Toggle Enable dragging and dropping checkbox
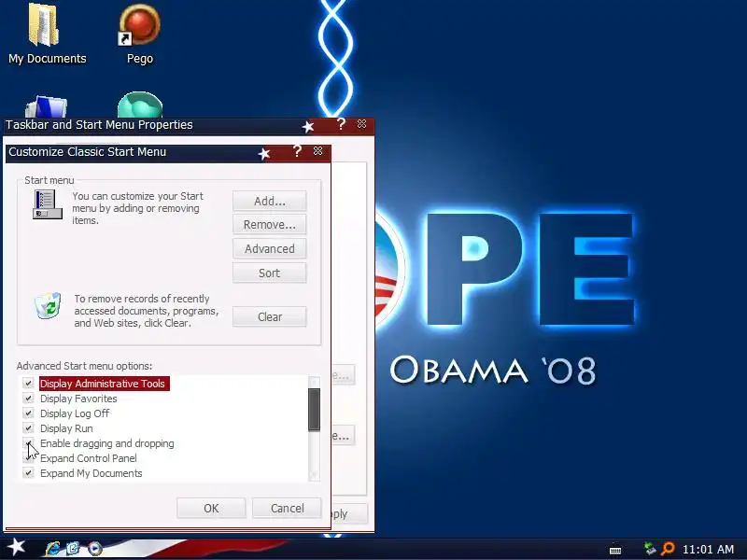Viewport: 747px width, 560px height. pyautogui.click(x=28, y=442)
